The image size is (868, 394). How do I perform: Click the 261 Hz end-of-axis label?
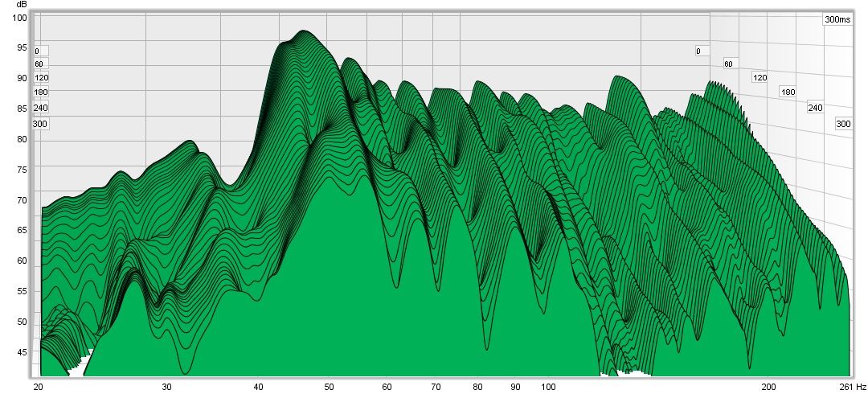click(853, 387)
